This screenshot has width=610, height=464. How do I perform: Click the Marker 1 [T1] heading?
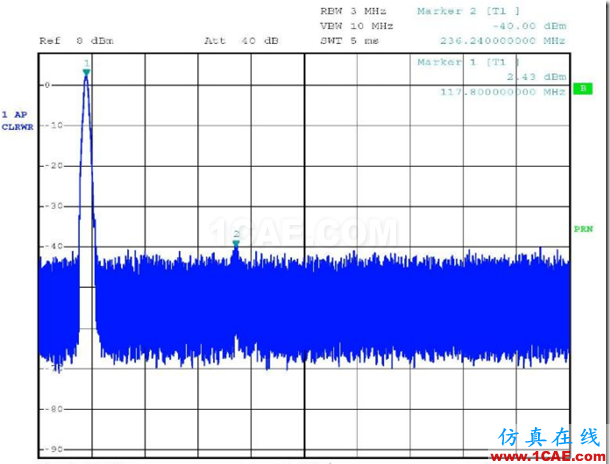pyautogui.click(x=468, y=62)
